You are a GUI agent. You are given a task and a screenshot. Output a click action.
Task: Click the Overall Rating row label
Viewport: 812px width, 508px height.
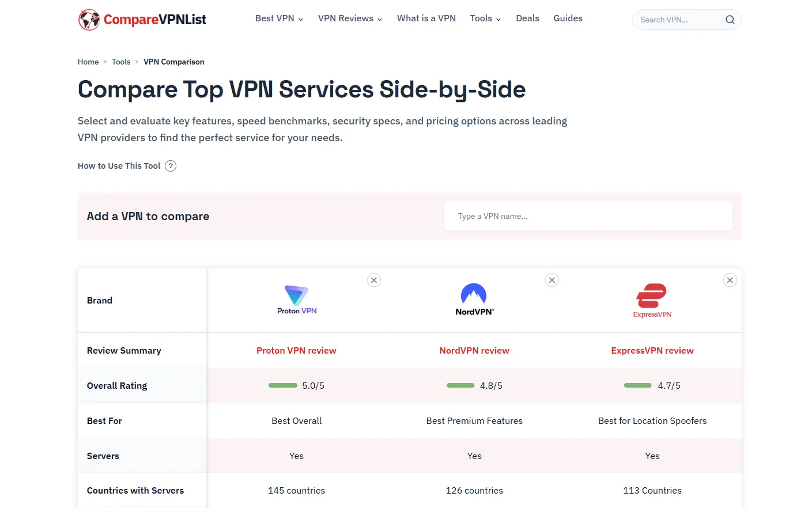(117, 385)
